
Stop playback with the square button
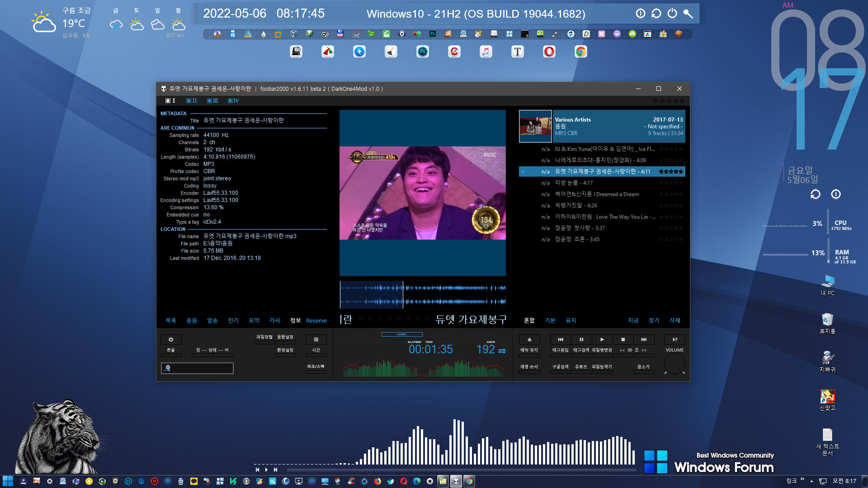tap(623, 339)
